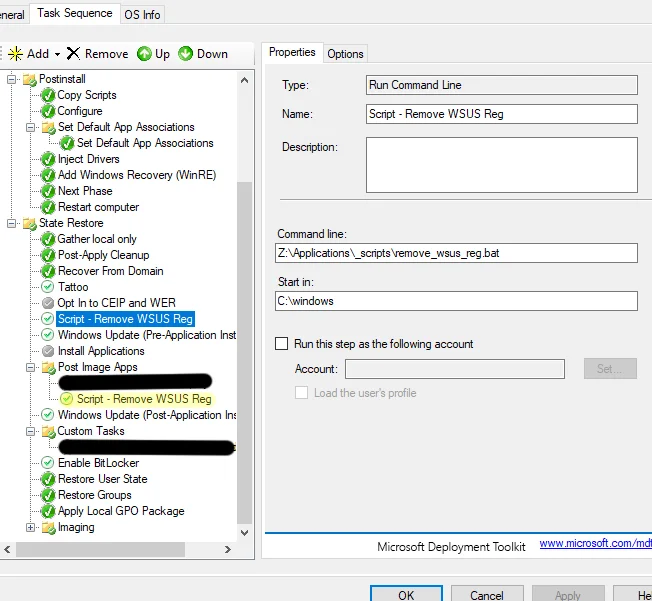Viewport: 652px width, 601px height.
Task: Select the Restore Groups step
Action: (94, 495)
